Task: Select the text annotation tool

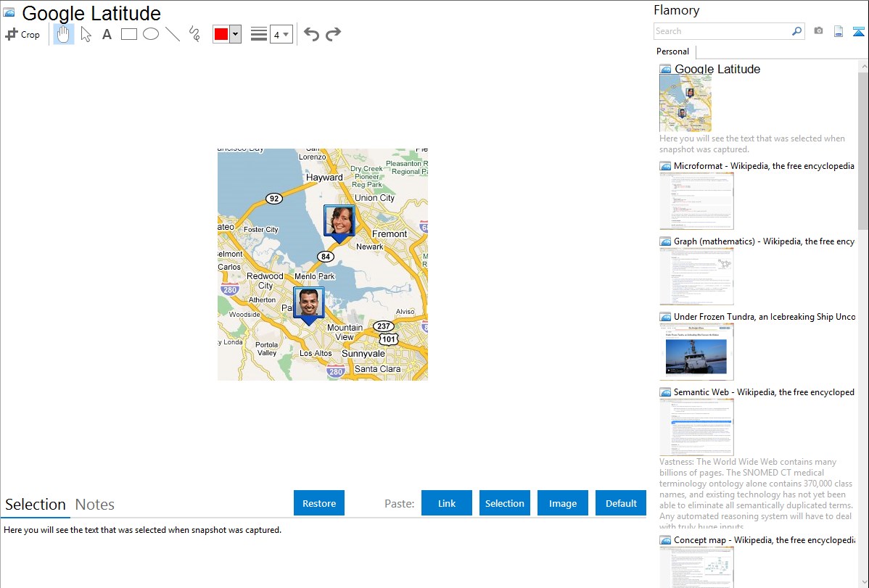Action: tap(107, 34)
